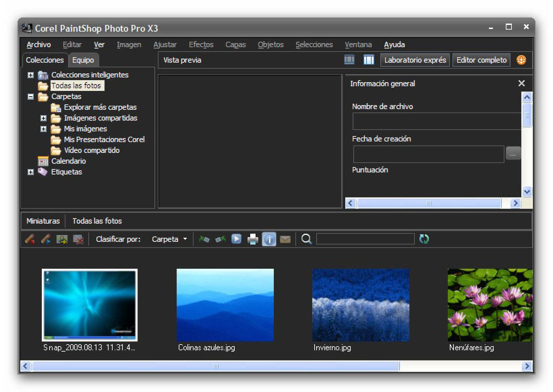
Task: Expand the Mis imágenes folder
Action: 43,129
